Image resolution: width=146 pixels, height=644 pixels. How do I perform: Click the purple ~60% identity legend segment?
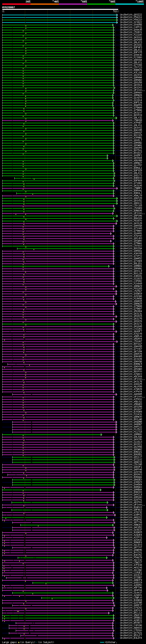(x=73, y=4)
